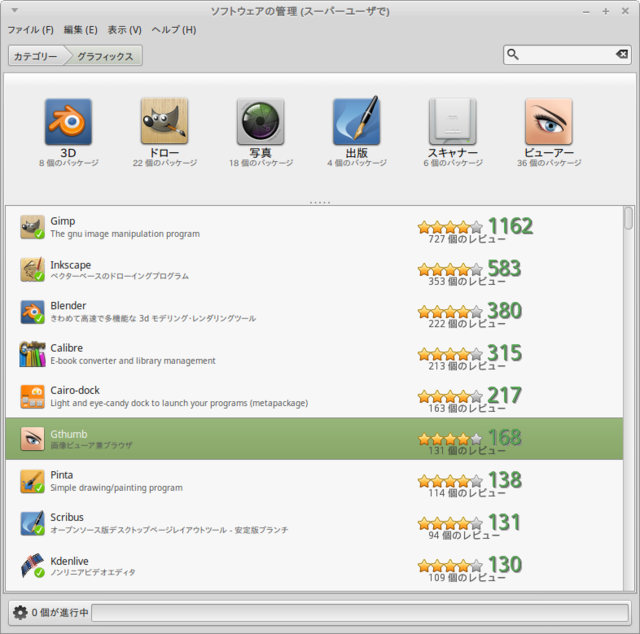Click 'Simple drawing/painting program' description
Viewport: 640px width, 634px height.
(116, 488)
